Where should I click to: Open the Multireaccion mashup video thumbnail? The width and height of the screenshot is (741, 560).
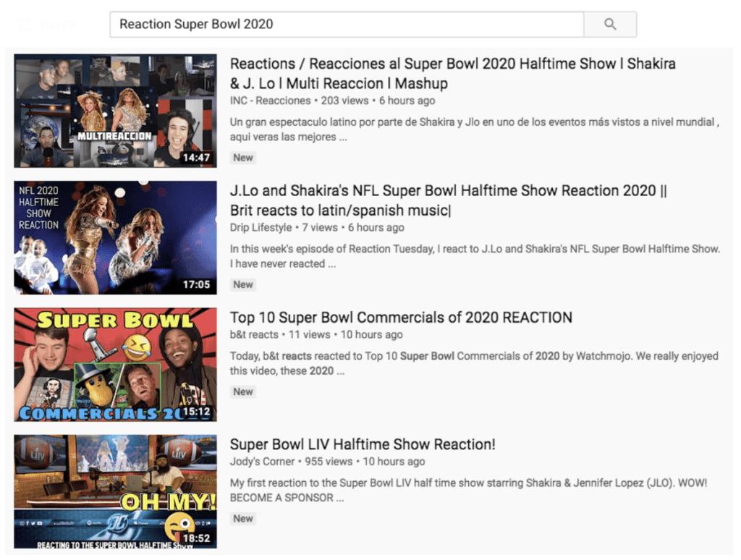(x=115, y=111)
